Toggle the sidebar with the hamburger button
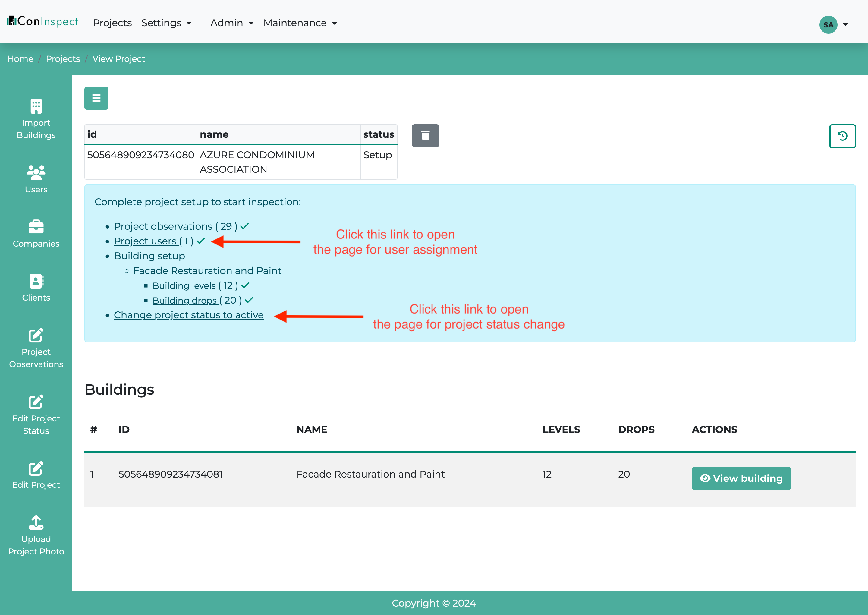The width and height of the screenshot is (868, 615). 96,98
